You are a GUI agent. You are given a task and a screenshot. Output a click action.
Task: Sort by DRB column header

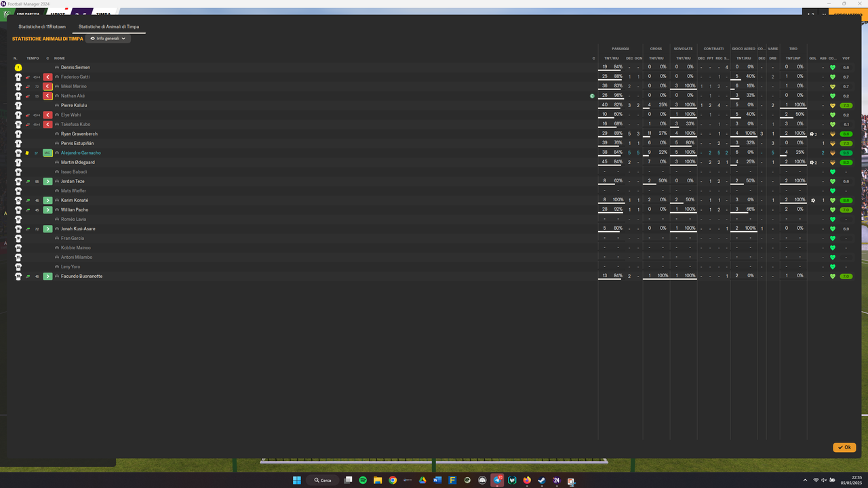[772, 58]
